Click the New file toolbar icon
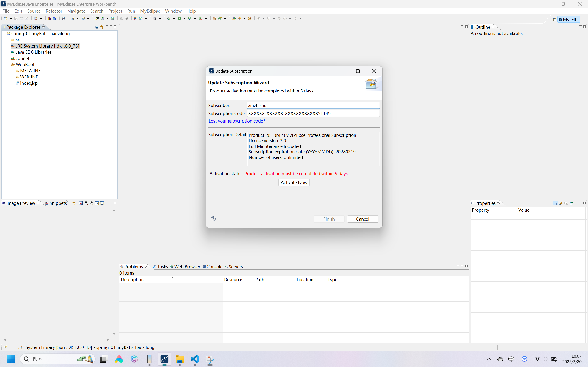The image size is (588, 367). pyautogui.click(x=6, y=19)
